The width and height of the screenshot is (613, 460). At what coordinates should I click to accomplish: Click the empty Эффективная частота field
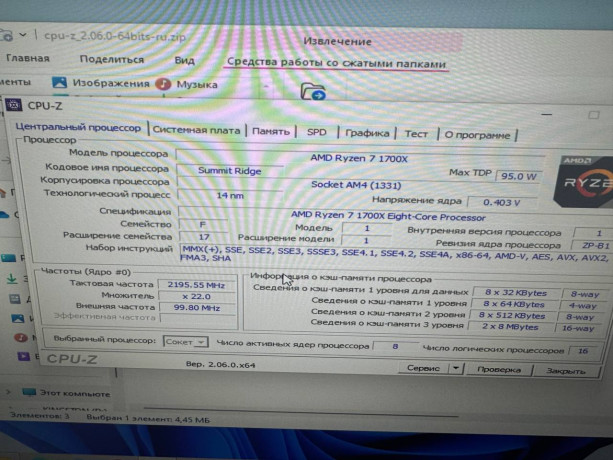(x=198, y=319)
